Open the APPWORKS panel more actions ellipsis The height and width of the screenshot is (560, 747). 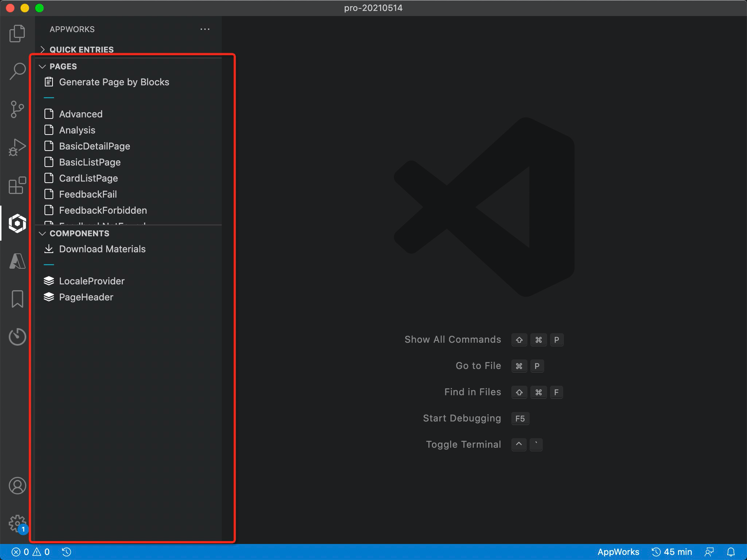(205, 29)
